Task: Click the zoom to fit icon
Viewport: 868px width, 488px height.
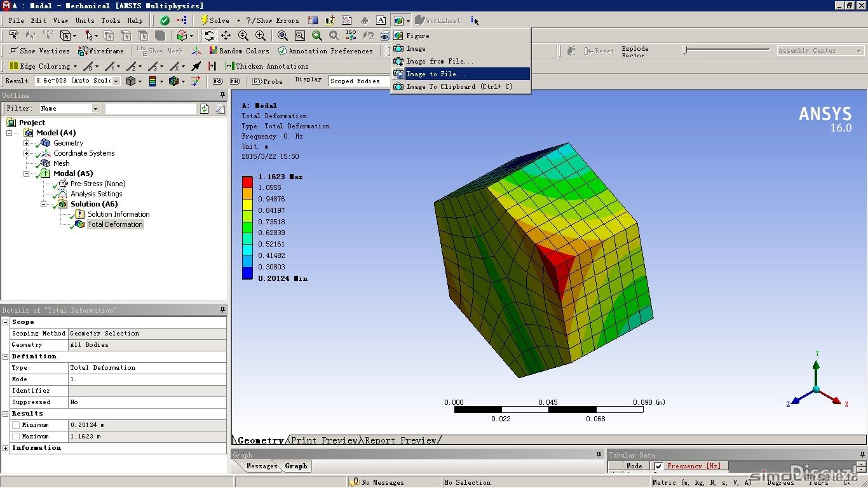Action: coord(283,36)
